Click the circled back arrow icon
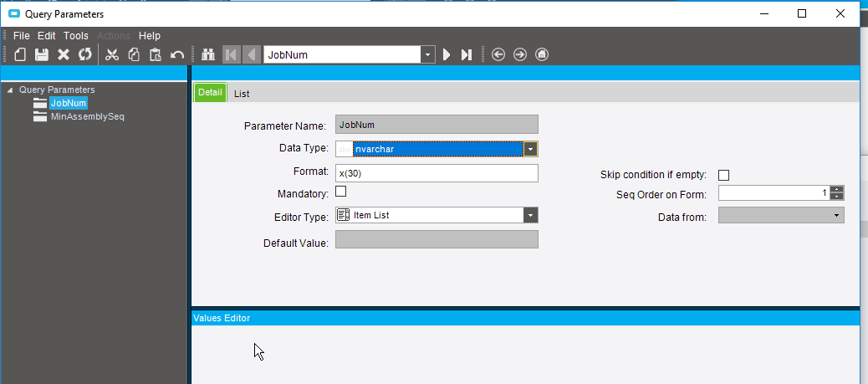 [498, 54]
